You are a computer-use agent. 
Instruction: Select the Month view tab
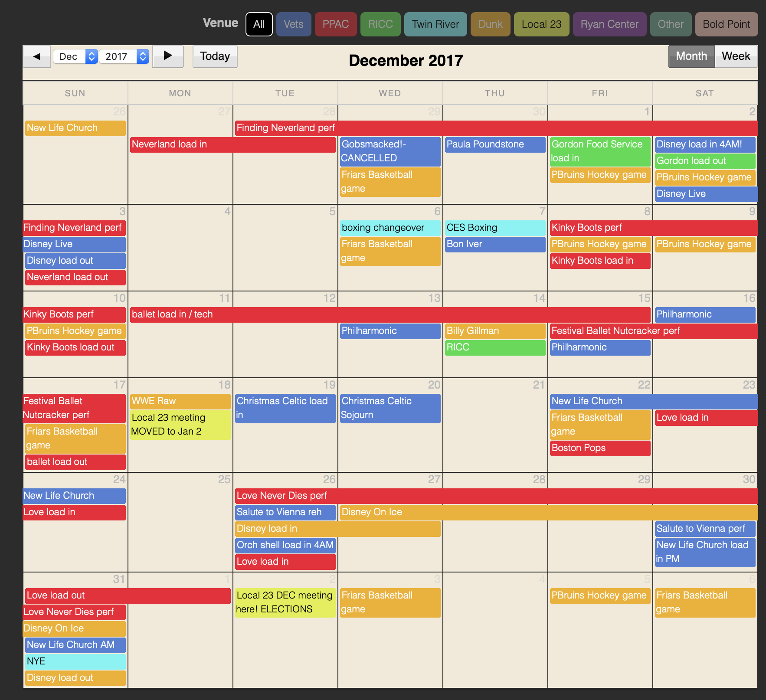tap(691, 56)
